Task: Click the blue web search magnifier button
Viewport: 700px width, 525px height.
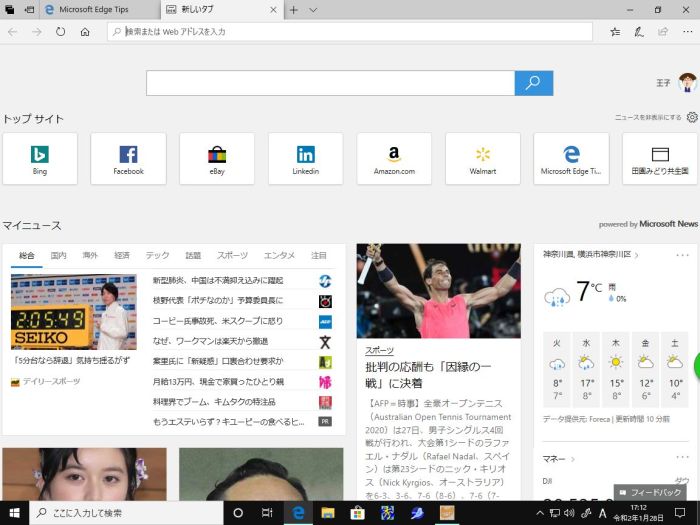Action: 533,83
